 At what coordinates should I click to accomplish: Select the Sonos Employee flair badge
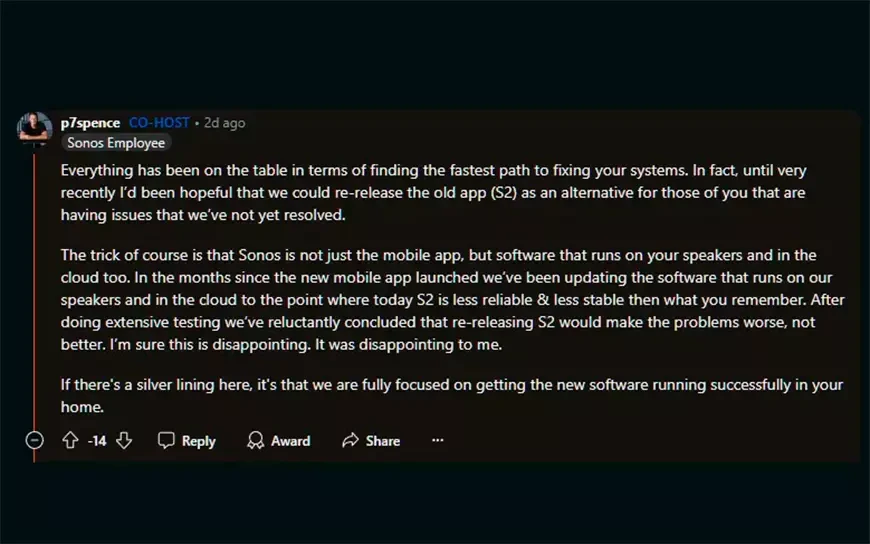(115, 143)
